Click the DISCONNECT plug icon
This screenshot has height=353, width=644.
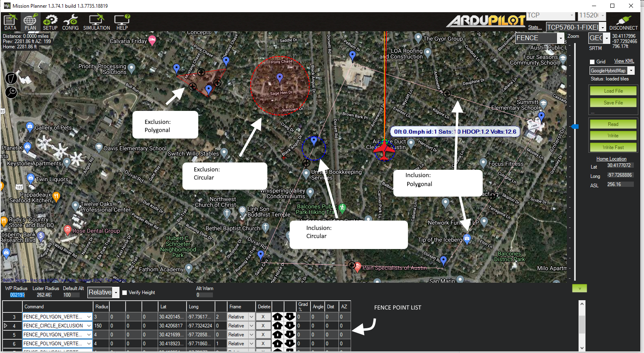[623, 22]
